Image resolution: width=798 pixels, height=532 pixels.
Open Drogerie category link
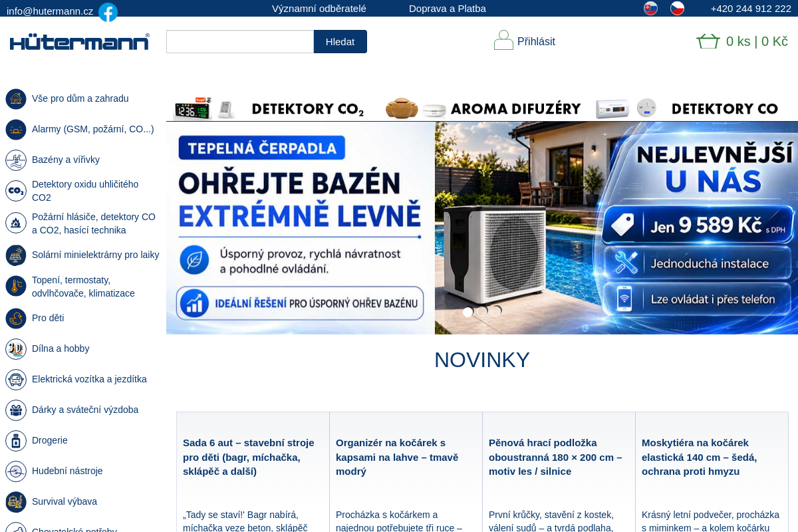50,440
